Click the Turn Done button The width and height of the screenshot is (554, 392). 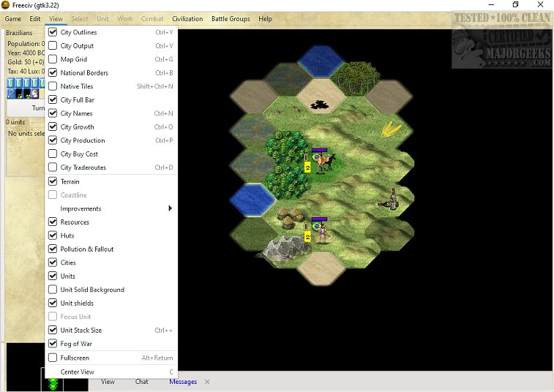click(26, 108)
